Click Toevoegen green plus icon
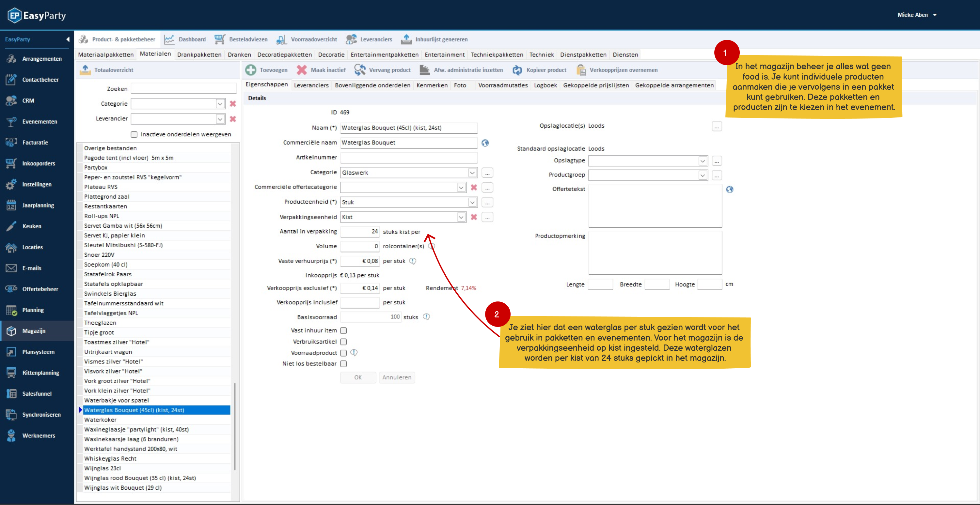The image size is (980, 505). pyautogui.click(x=251, y=70)
